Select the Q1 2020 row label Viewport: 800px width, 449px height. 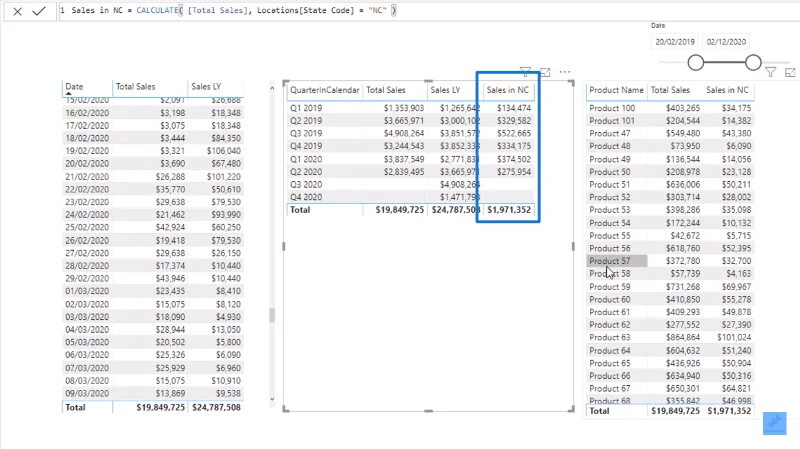click(306, 159)
